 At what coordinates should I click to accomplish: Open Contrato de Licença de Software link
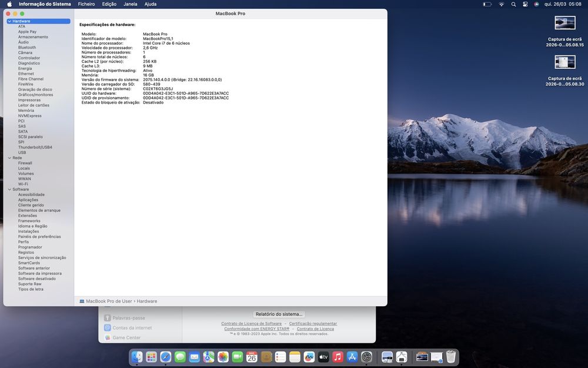click(251, 323)
